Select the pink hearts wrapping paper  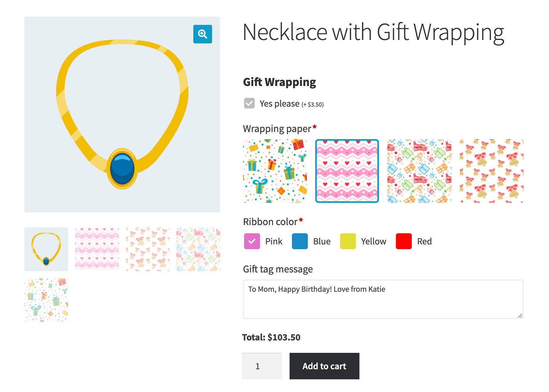tap(347, 171)
